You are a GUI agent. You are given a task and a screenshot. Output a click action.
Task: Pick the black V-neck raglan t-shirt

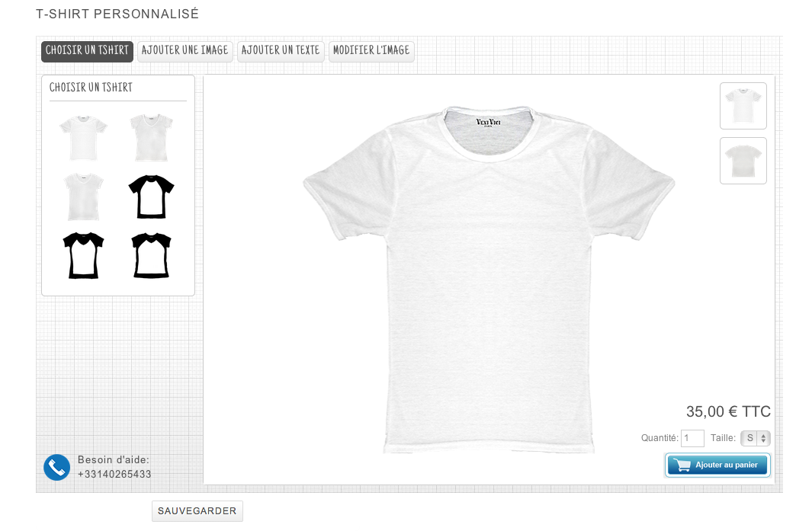pyautogui.click(x=83, y=255)
